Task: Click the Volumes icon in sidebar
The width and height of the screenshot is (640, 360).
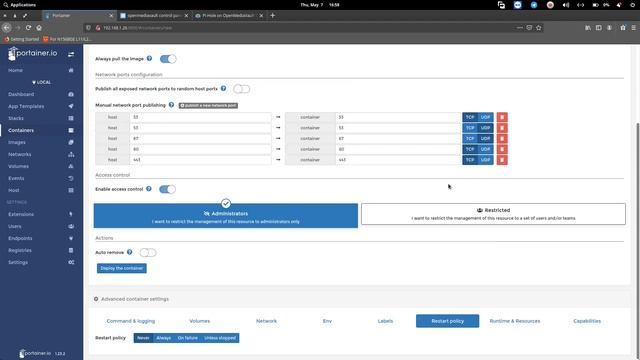Action: 71,167
